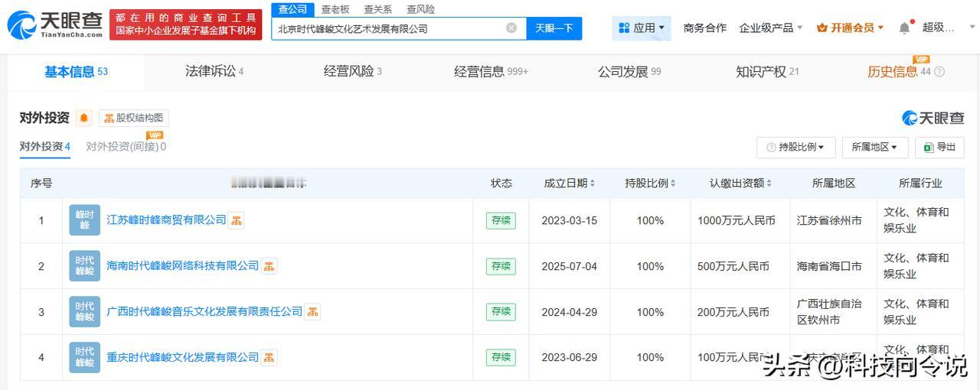Switch to the 查老板 search tab
980x390 pixels.
[x=335, y=9]
